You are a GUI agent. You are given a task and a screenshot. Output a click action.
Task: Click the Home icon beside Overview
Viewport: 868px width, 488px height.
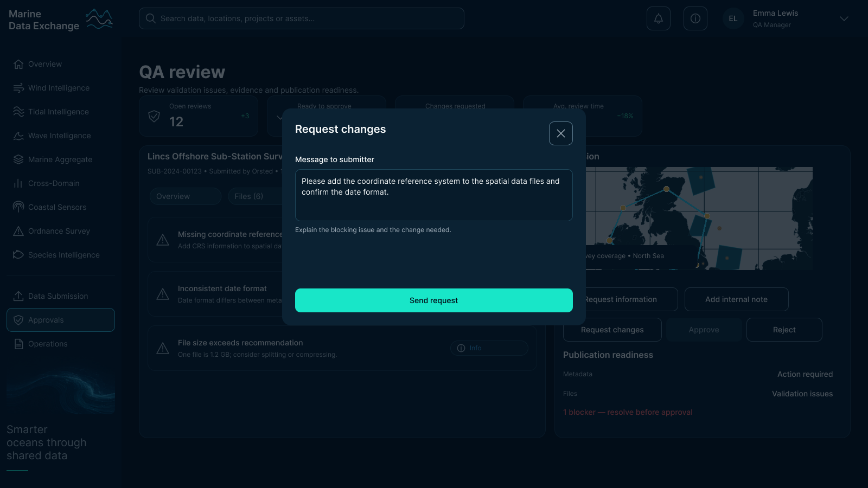coord(18,64)
